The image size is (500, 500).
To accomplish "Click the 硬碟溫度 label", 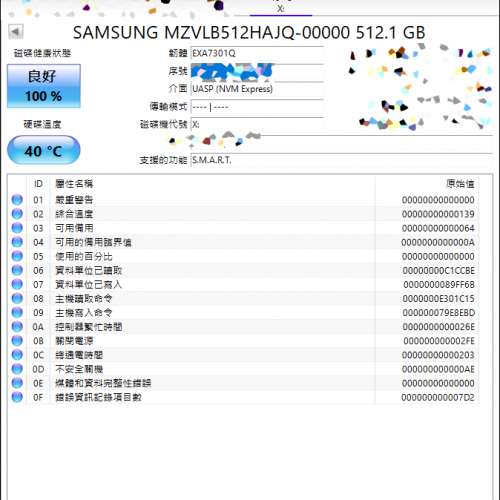I will (x=42, y=125).
